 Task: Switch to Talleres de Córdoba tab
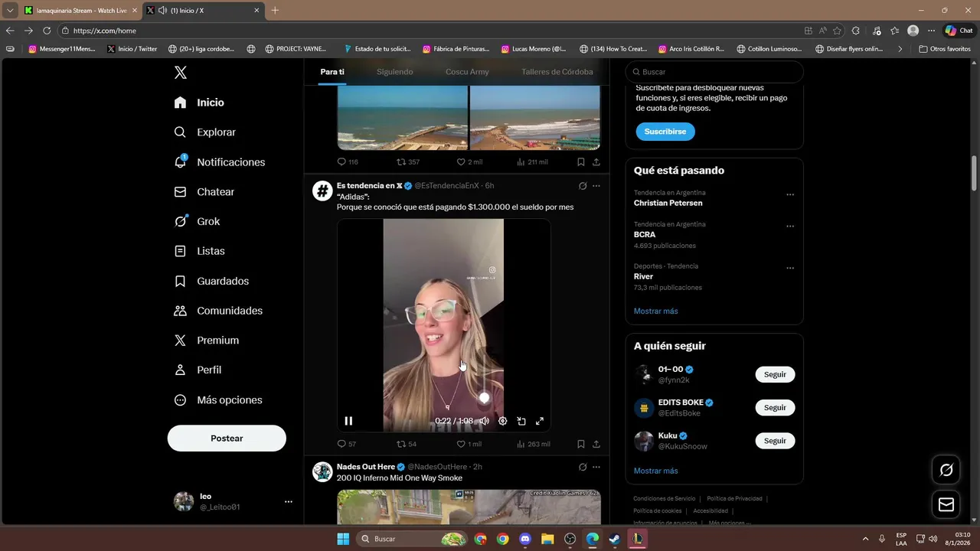click(x=557, y=72)
